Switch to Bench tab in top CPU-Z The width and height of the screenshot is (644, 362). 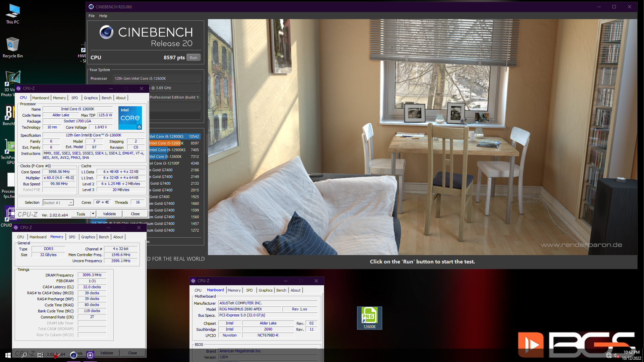pyautogui.click(x=106, y=98)
